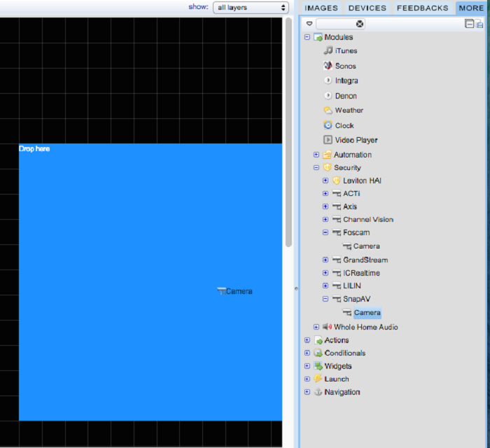This screenshot has width=490, height=448.
Task: Click the Foscam camera icon
Action: point(337,232)
